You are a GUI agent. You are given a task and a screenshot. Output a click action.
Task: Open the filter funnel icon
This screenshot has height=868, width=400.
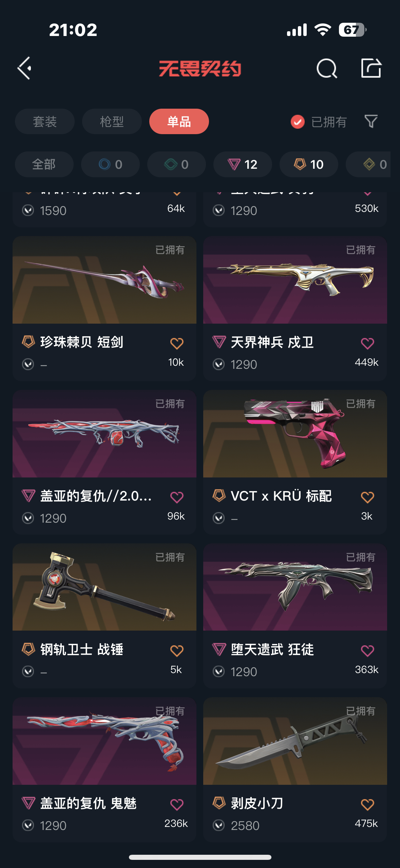(371, 121)
